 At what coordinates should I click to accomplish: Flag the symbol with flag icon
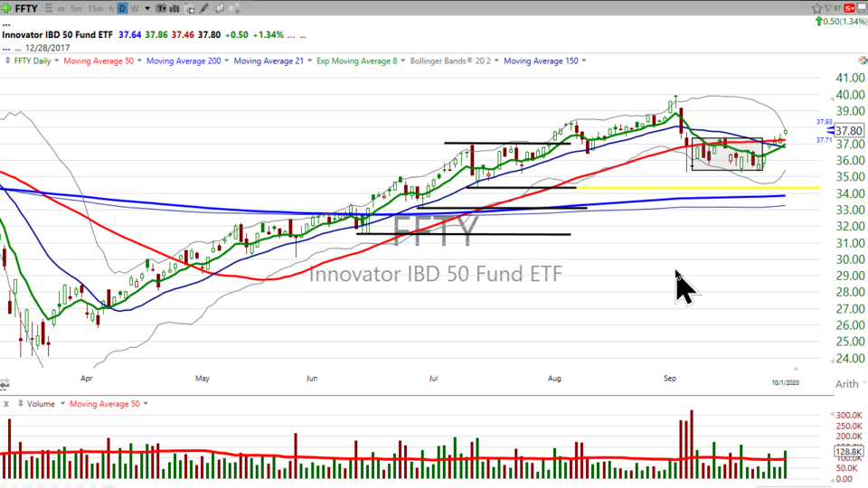pyautogui.click(x=827, y=8)
